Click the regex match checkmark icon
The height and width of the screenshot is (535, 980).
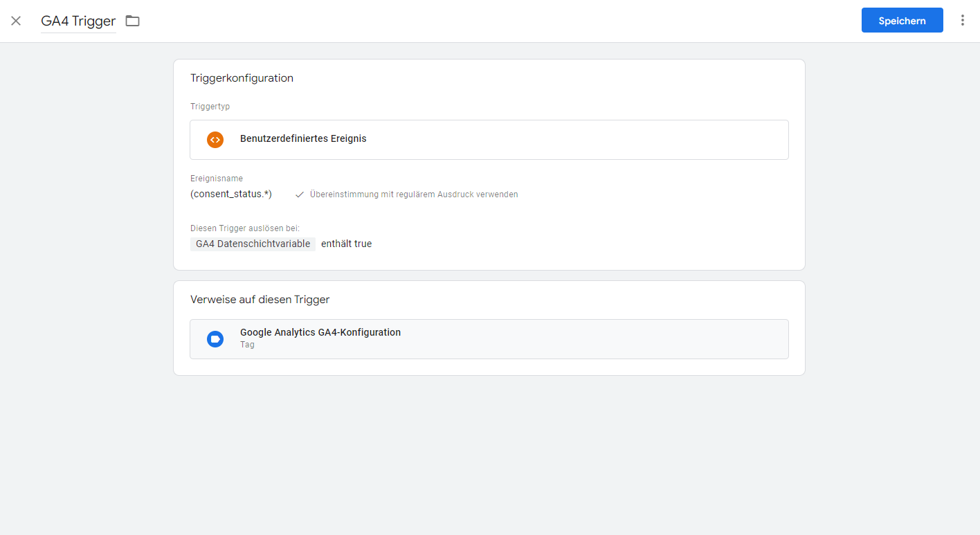pos(300,194)
